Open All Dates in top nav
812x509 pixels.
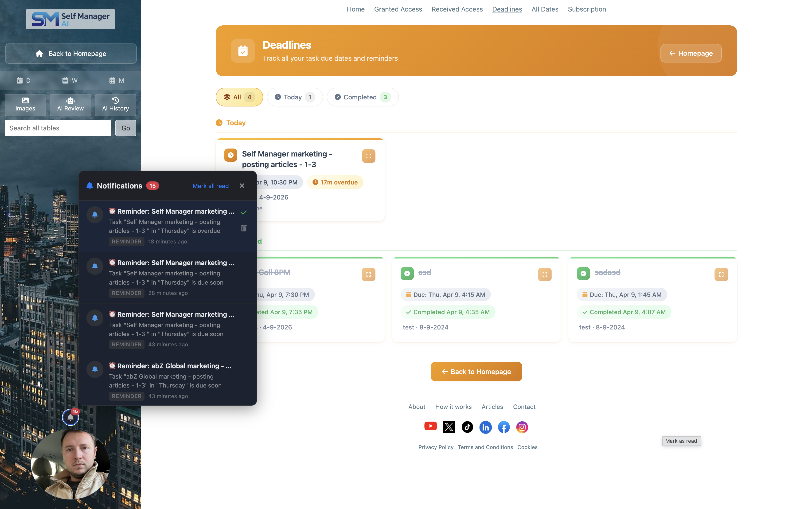click(x=545, y=9)
